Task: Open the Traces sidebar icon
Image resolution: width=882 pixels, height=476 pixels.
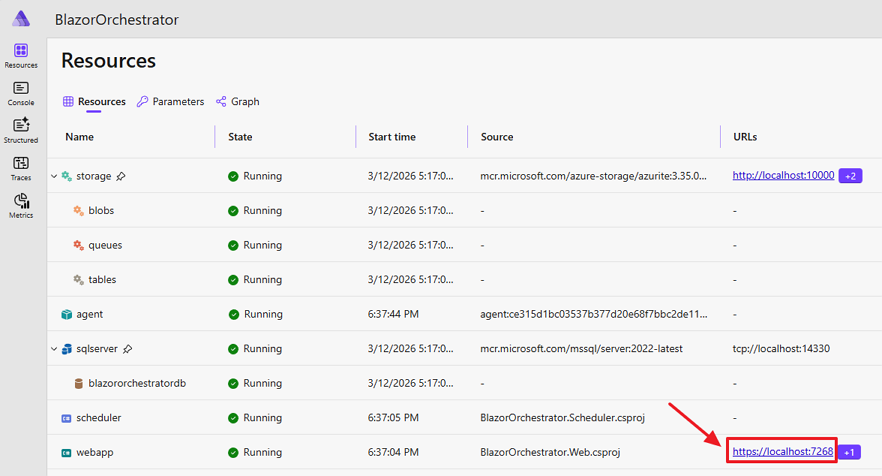Action: [x=21, y=167]
